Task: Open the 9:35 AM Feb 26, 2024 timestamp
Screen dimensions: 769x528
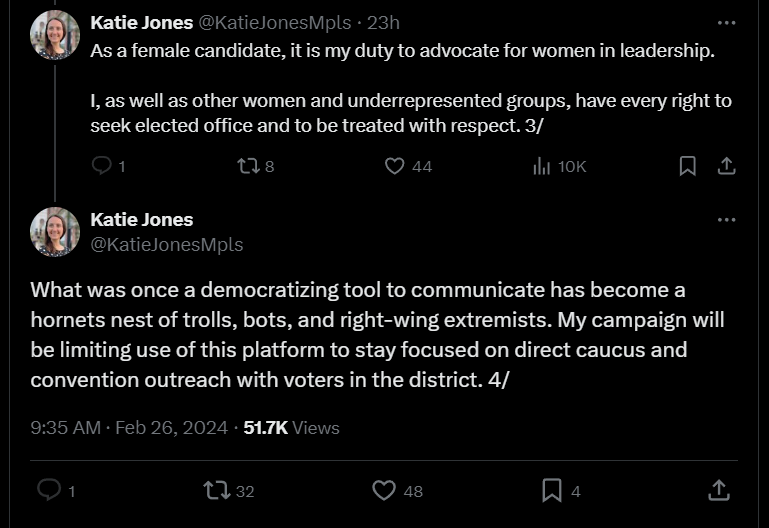Action: click(129, 427)
